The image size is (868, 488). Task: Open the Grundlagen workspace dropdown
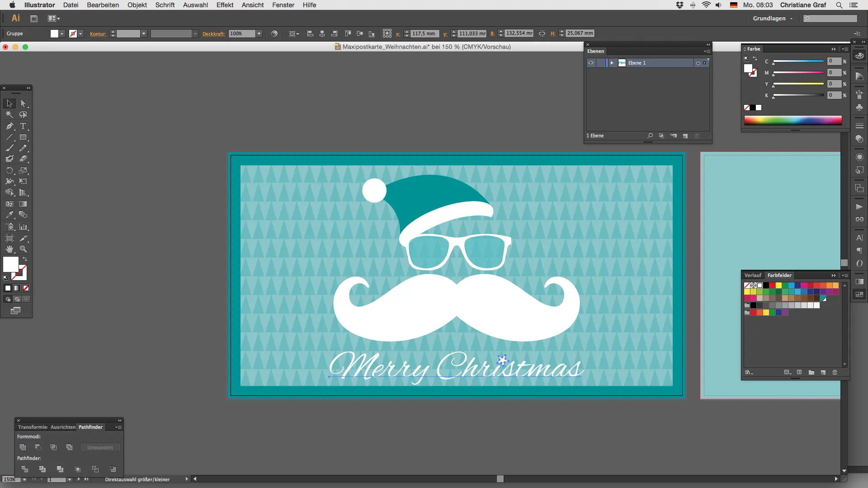click(772, 19)
